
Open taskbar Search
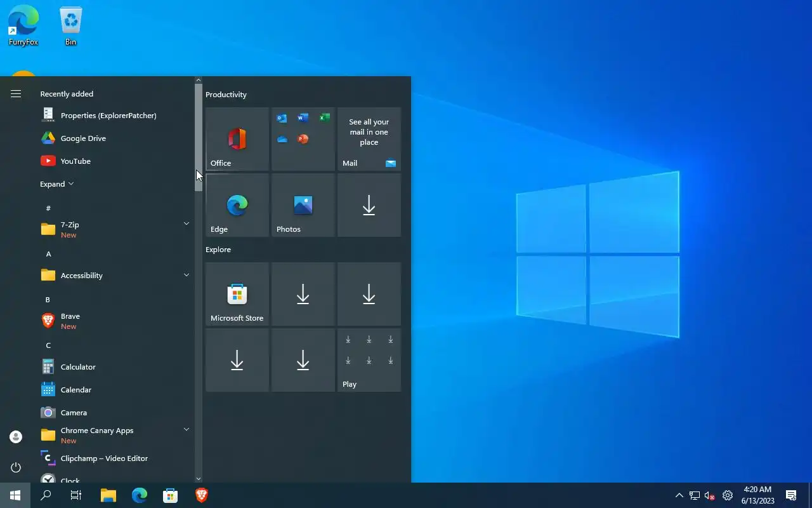pos(46,495)
